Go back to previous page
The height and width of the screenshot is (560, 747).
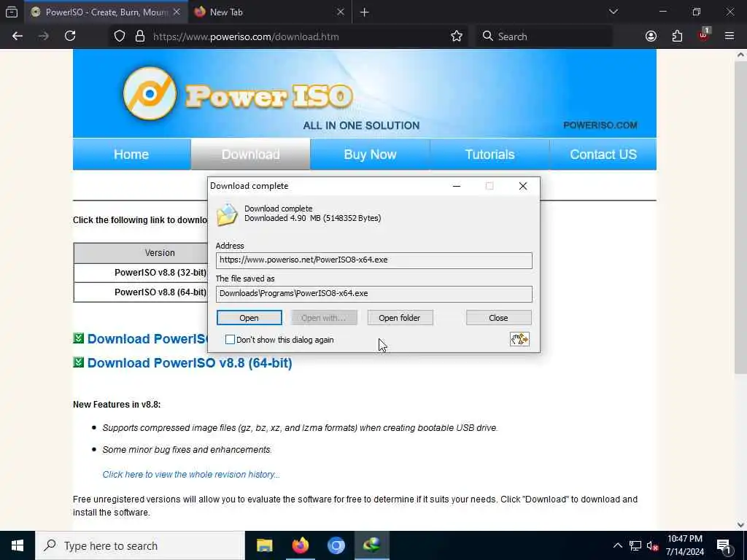coord(18,36)
